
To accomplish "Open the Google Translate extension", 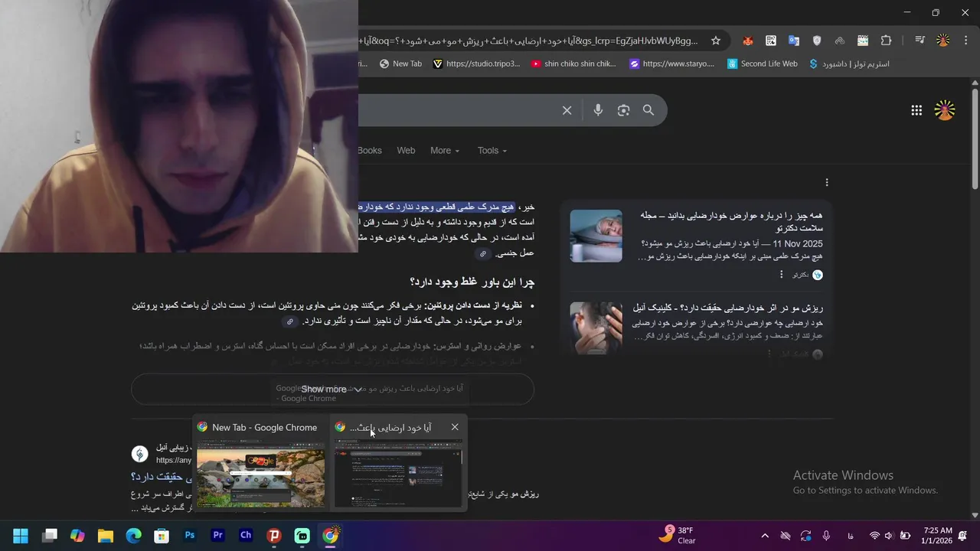I will [794, 41].
